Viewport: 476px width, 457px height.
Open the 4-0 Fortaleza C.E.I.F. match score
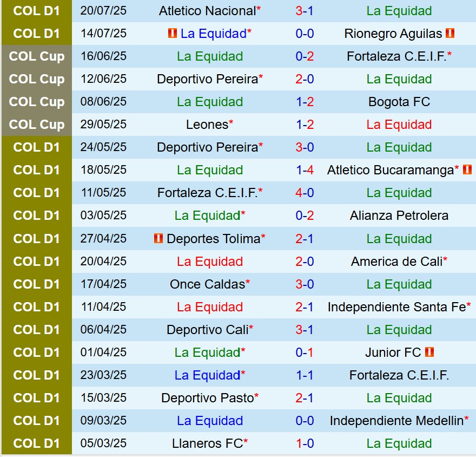click(x=305, y=193)
